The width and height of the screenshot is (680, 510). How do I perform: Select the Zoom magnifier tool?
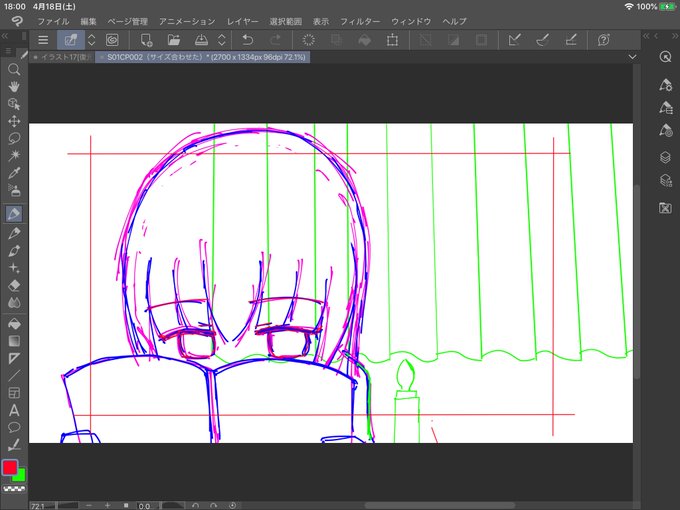click(x=14, y=69)
